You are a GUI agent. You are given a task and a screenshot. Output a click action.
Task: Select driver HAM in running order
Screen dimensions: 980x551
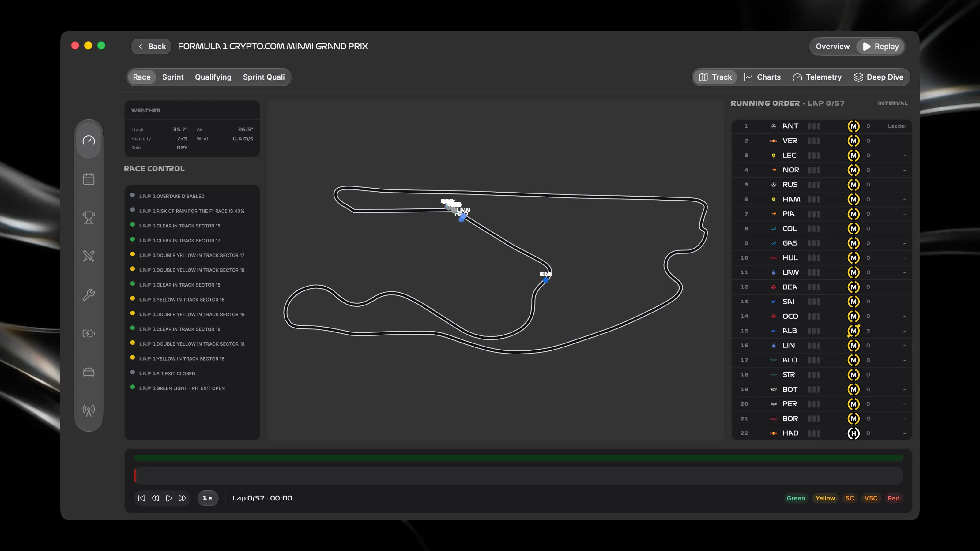point(822,199)
